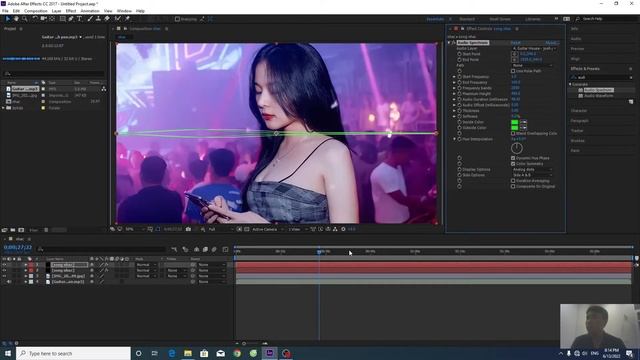This screenshot has width=640, height=360.
Task: Open the Composition menu
Action: click(36, 11)
